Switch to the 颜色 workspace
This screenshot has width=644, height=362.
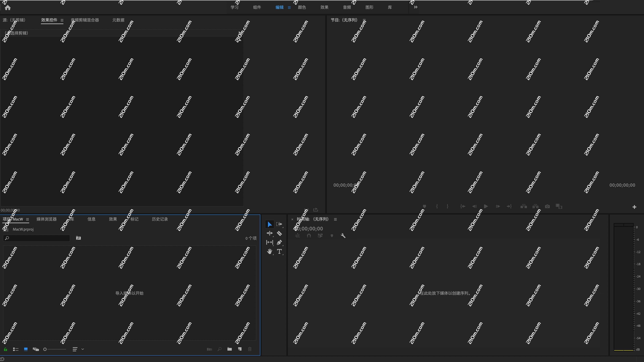tap(302, 7)
